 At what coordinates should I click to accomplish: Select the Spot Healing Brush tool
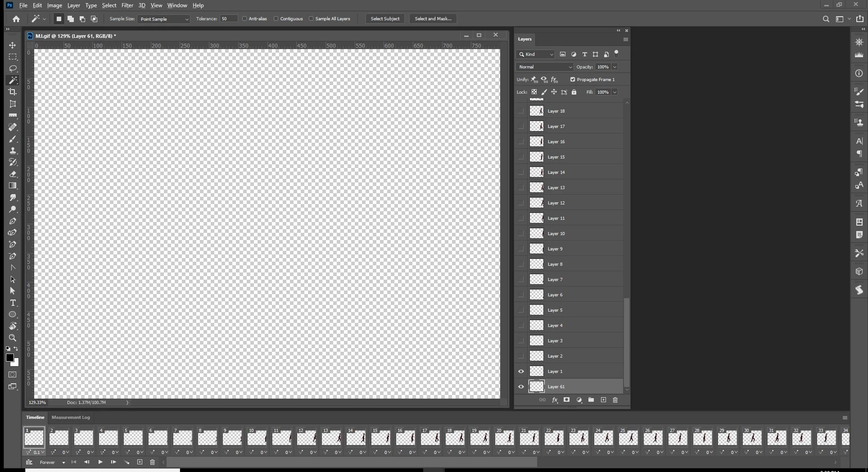click(x=13, y=127)
